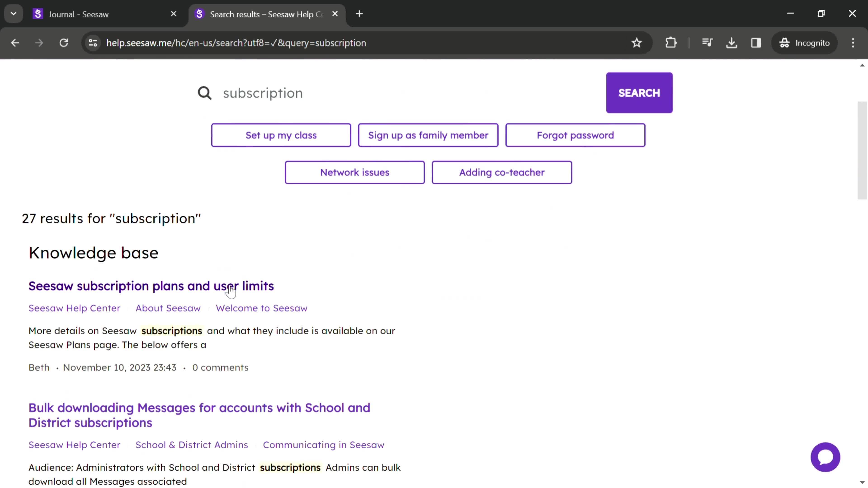Click '0 comments' text

[220, 367]
